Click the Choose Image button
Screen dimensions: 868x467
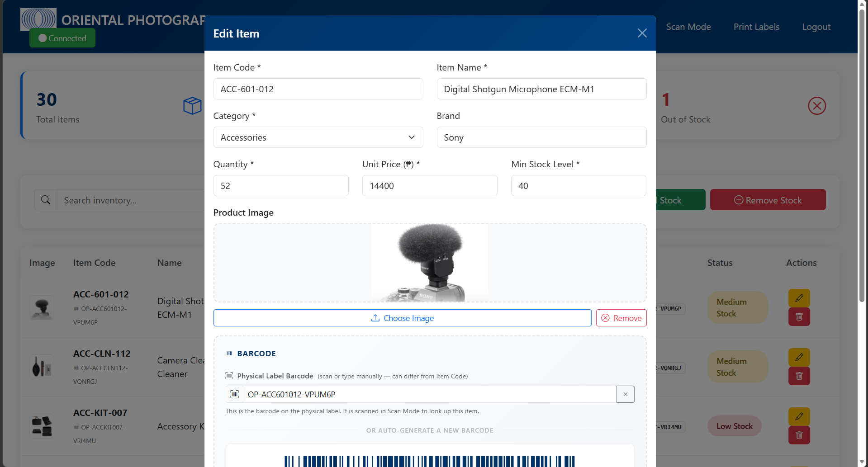[402, 318]
